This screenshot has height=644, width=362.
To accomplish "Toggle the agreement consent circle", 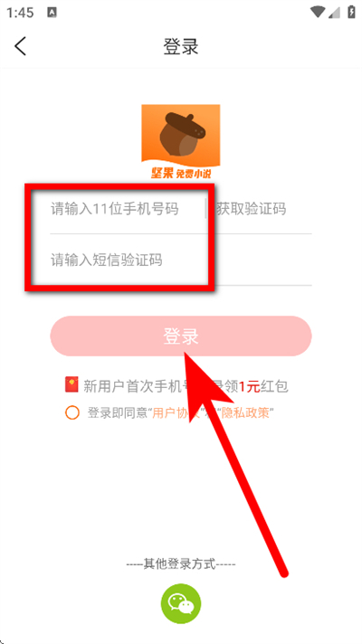I will (71, 412).
